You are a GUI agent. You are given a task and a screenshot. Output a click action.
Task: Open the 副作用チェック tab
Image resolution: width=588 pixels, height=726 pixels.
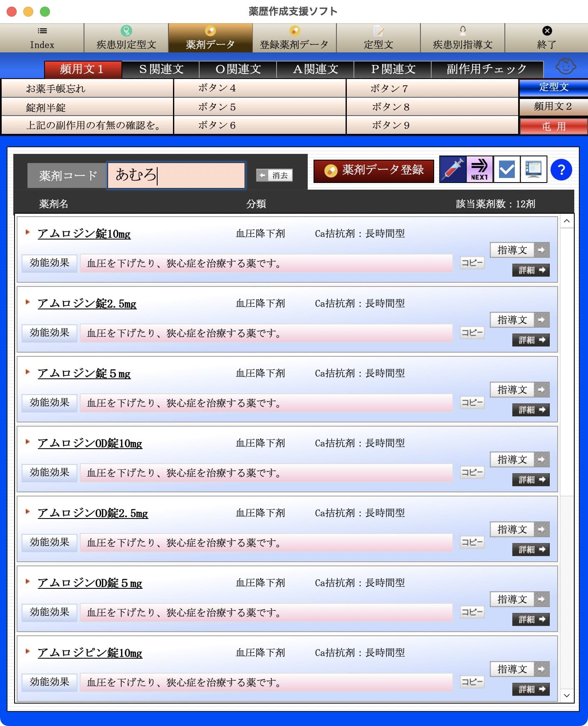tap(487, 69)
